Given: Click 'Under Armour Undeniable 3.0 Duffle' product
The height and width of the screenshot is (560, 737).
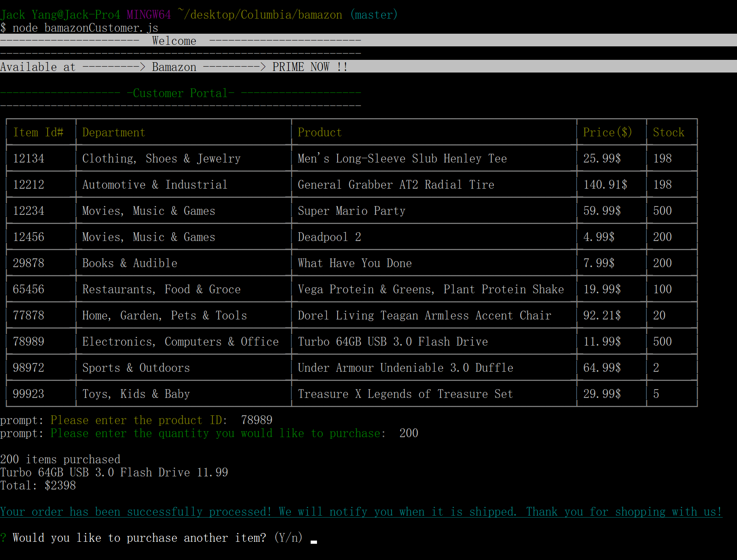Looking at the screenshot, I should point(405,368).
